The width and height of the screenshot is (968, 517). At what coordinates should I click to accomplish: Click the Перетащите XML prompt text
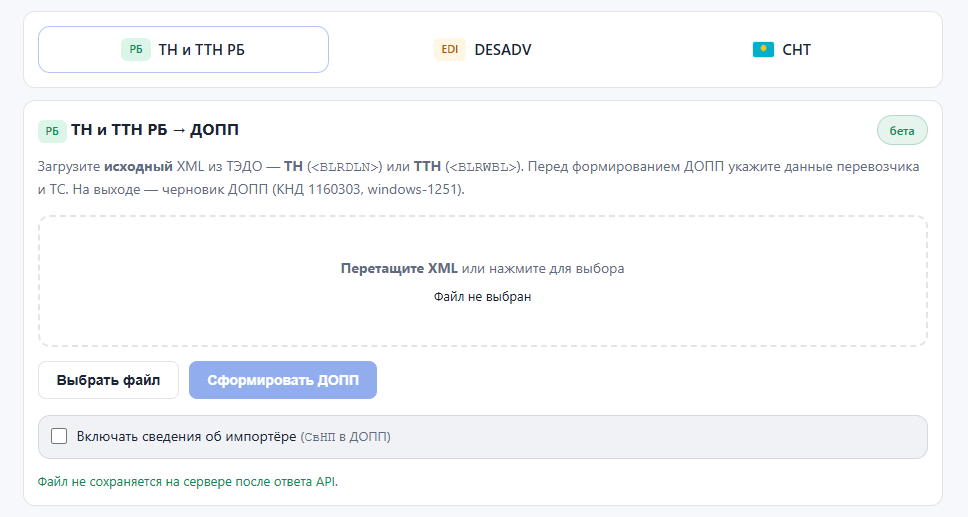[x=399, y=269]
